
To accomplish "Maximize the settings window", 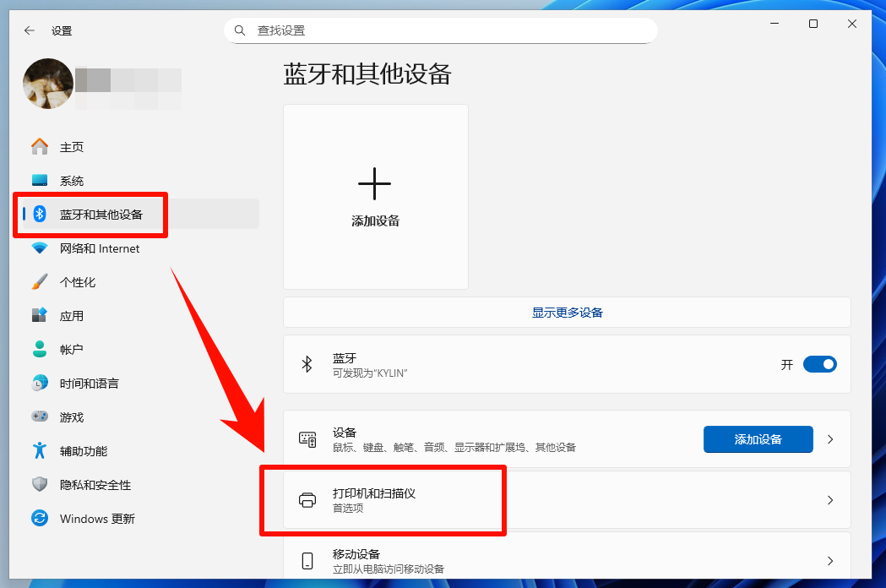I will (813, 24).
